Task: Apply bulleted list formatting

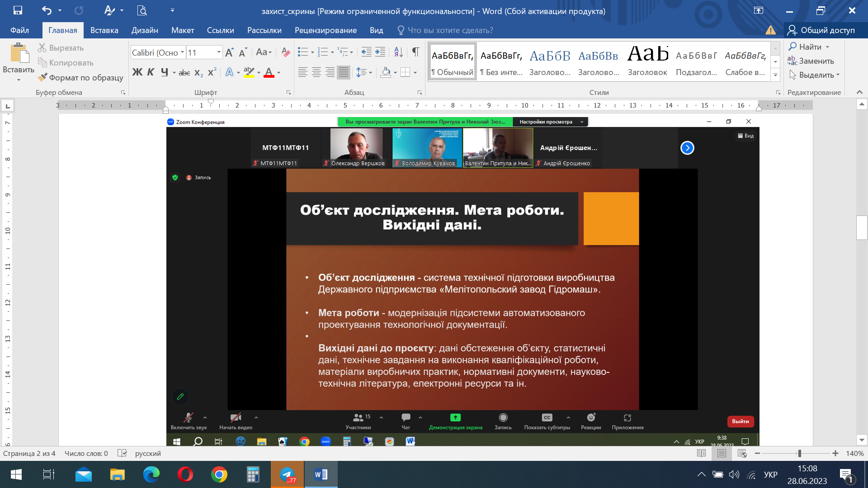Action: [302, 52]
